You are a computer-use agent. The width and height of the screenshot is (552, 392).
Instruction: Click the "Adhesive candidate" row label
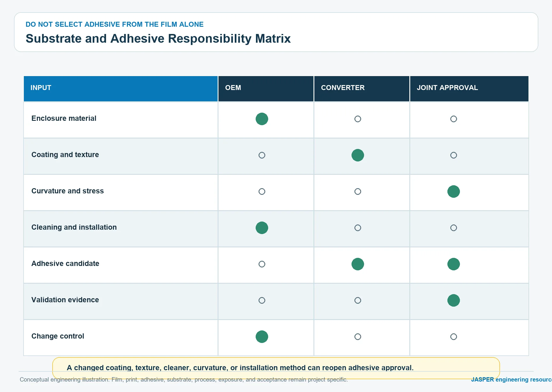[65, 264]
